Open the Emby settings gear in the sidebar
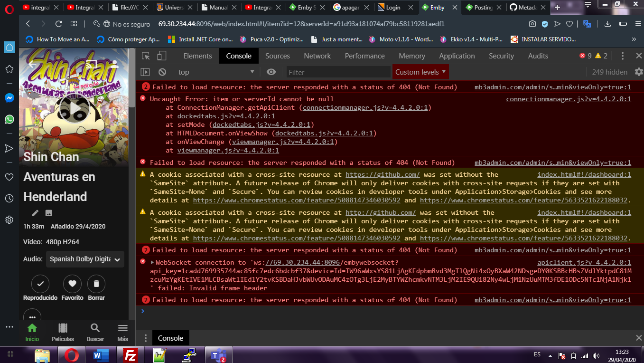644x363 pixels. [x=9, y=220]
